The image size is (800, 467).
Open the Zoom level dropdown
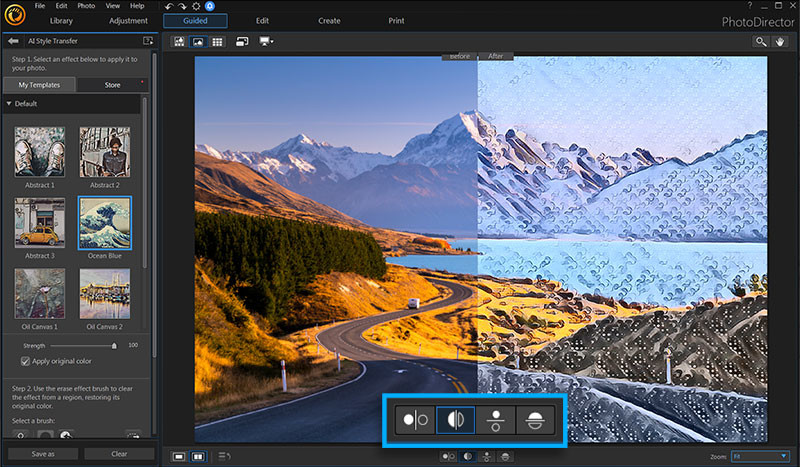[x=760, y=456]
